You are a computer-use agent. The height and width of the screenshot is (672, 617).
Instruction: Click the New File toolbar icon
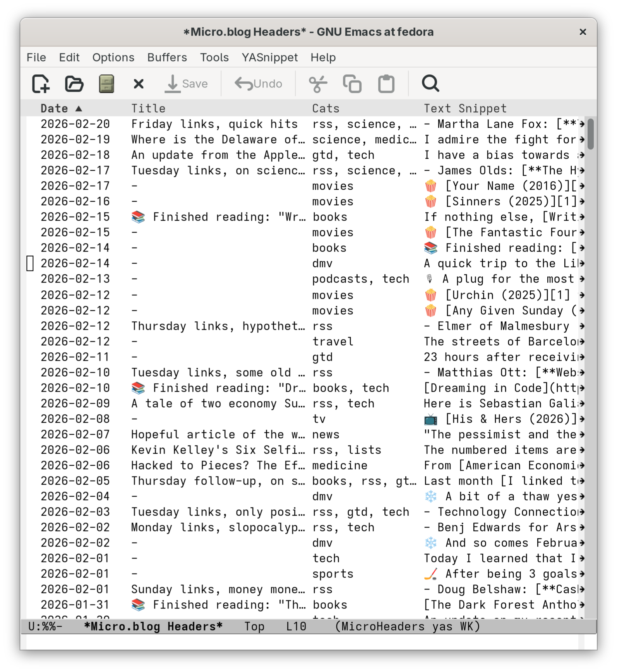tap(41, 84)
